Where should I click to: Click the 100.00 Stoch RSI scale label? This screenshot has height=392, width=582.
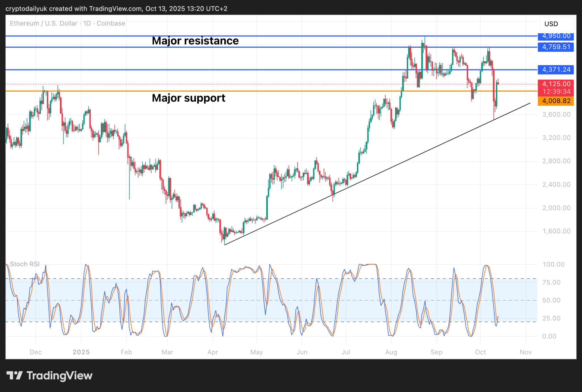coord(553,264)
